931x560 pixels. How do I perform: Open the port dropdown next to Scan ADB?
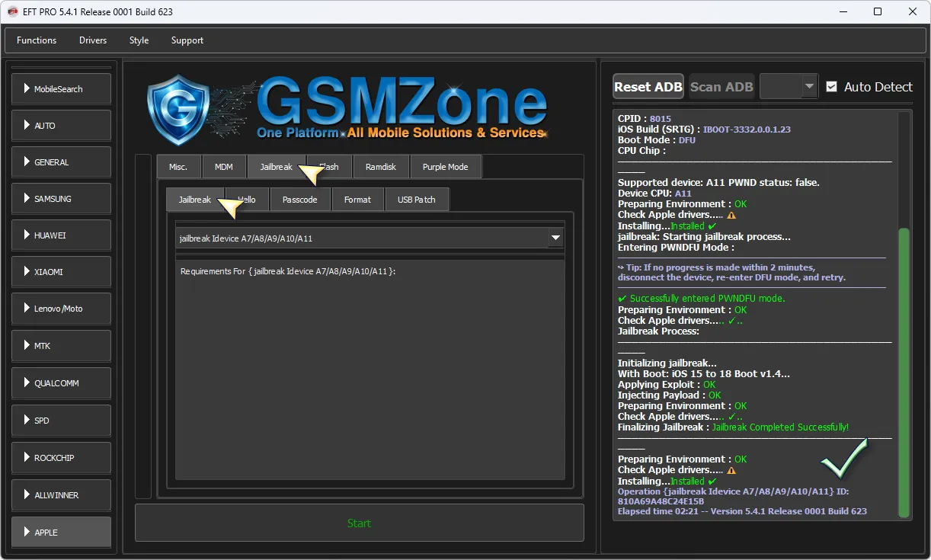click(x=809, y=87)
